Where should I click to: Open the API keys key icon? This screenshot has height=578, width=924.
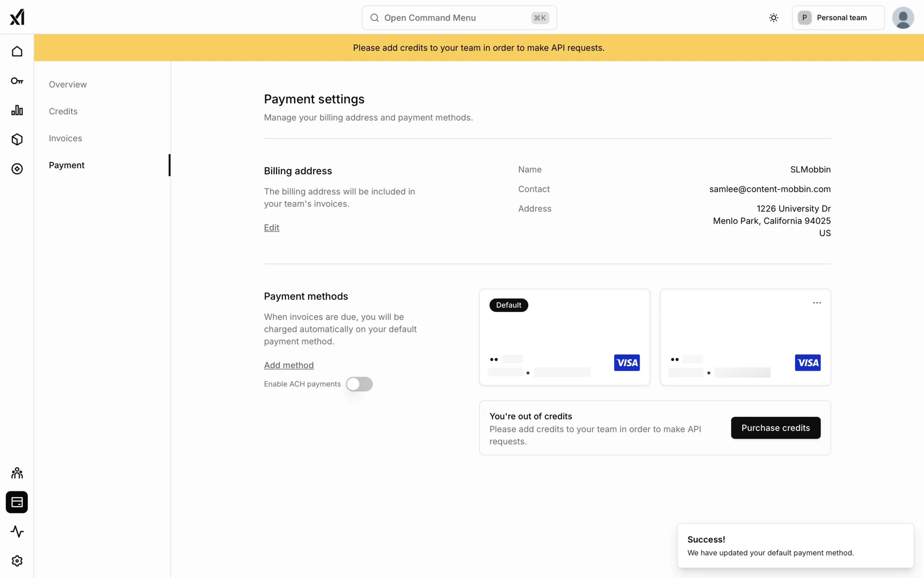(17, 81)
